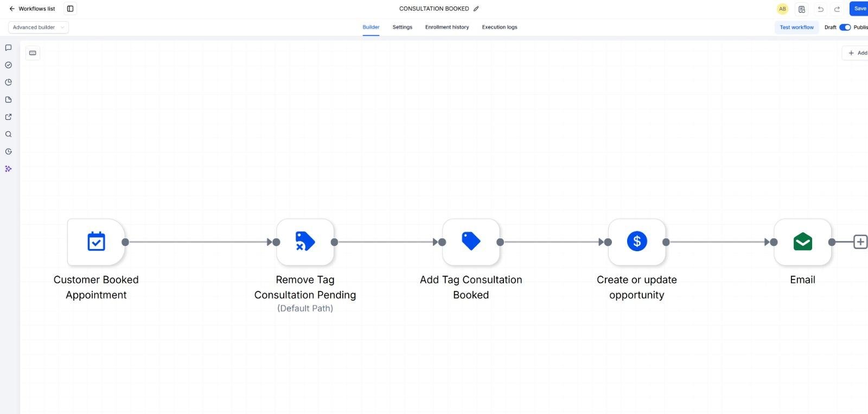This screenshot has width=868, height=414.
Task: Go back to Workflows list
Action: [32, 9]
